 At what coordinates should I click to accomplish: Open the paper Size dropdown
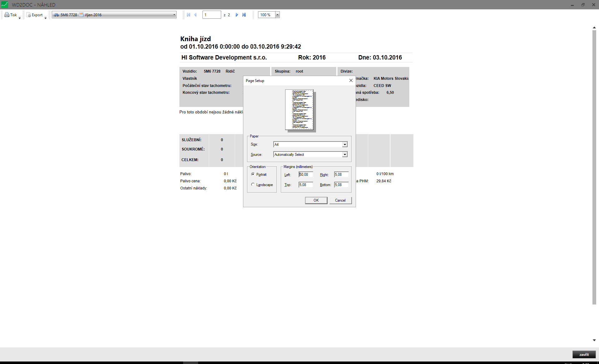click(345, 145)
